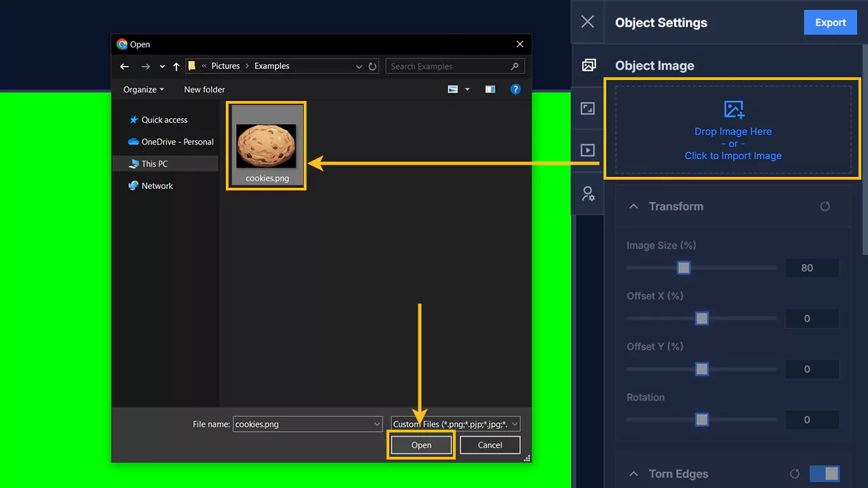Viewport: 868px width, 488px height.
Task: Open the Organize dropdown menu
Action: [143, 89]
